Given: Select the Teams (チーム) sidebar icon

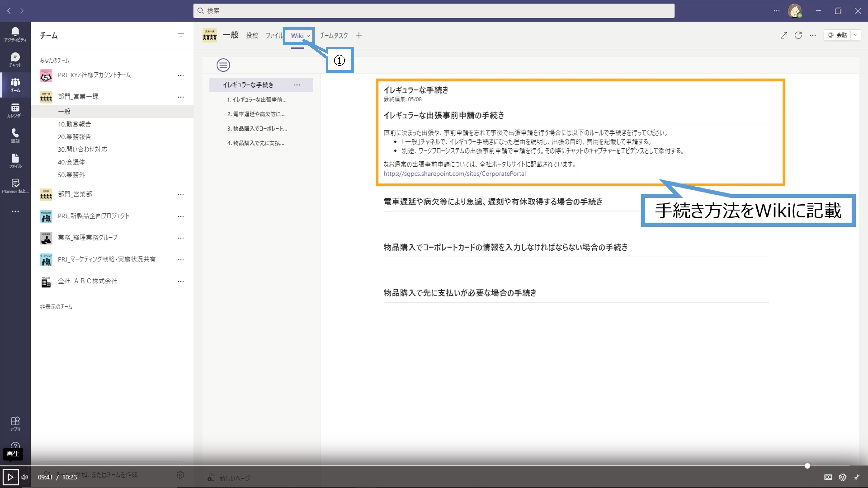Looking at the screenshot, I should coord(15,85).
